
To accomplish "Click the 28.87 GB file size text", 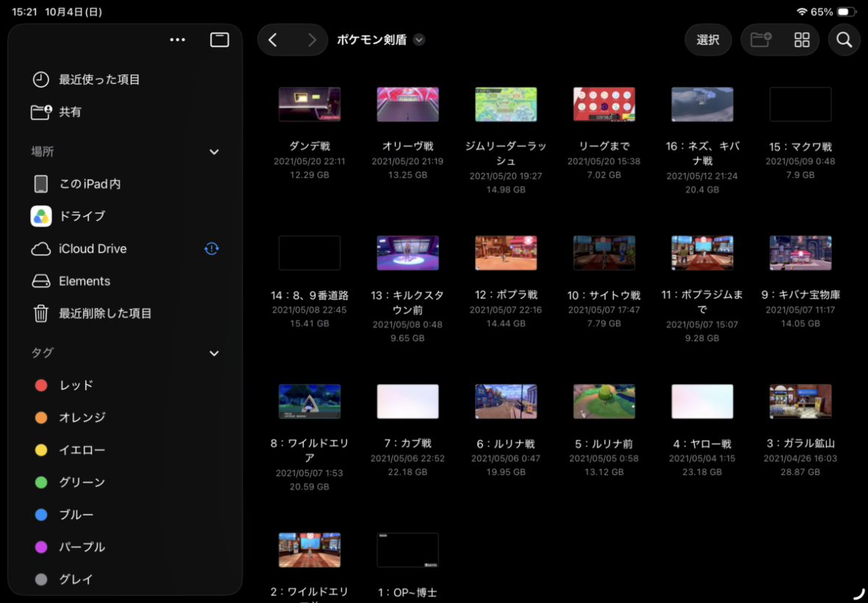I will tap(800, 472).
